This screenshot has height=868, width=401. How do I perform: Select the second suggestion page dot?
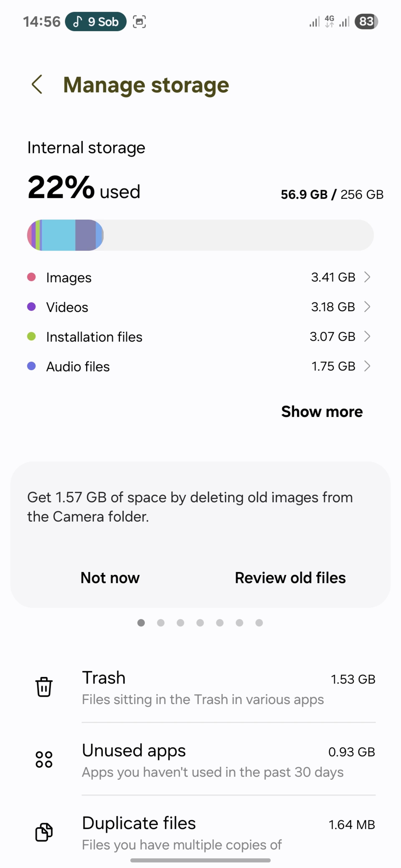coord(161,623)
